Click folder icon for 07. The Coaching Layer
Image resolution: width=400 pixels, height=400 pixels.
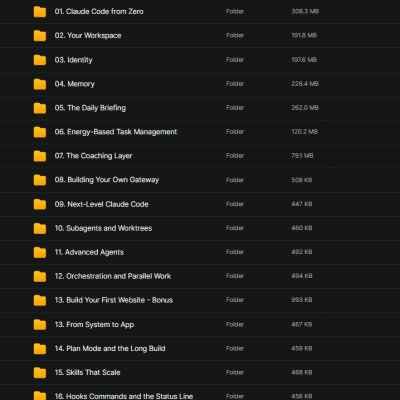coord(40,156)
